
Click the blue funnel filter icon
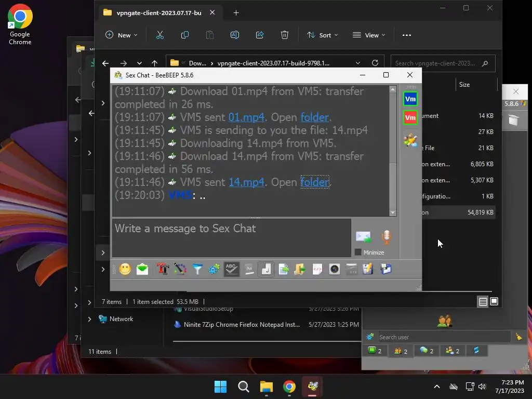tap(197, 270)
